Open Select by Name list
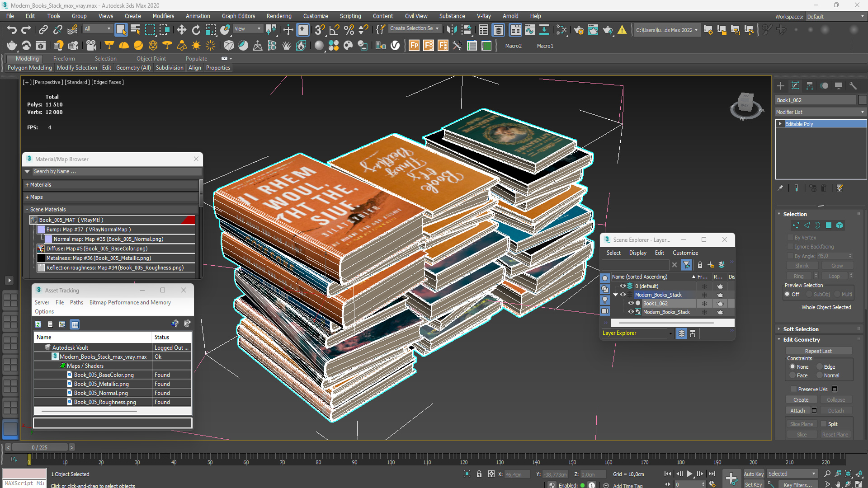 click(x=135, y=30)
